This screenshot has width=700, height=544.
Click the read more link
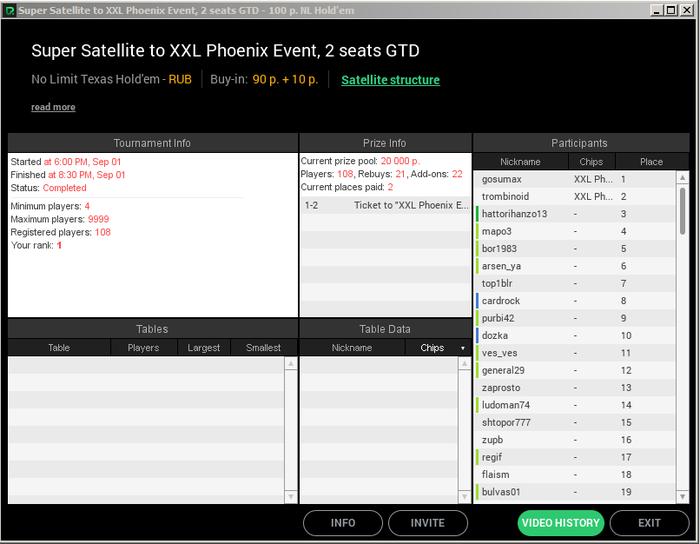(x=53, y=107)
